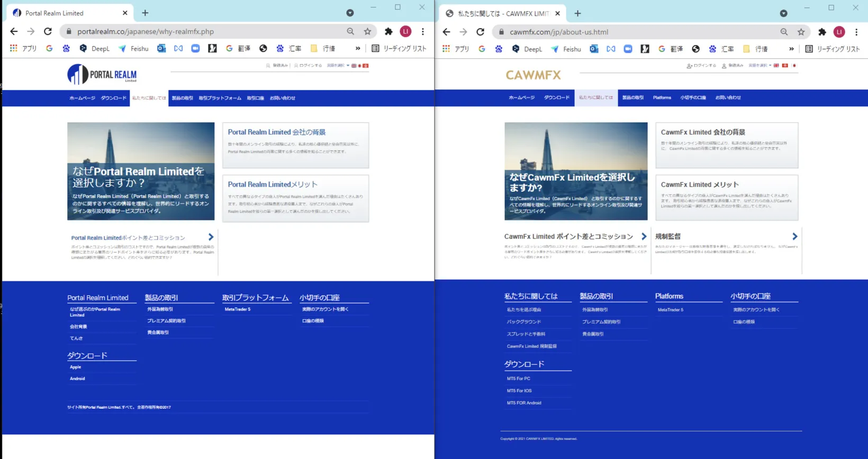Viewport: 868px width, 459px height.
Task: Select ホームページ in Portal Realm nav bar
Action: coord(82,98)
